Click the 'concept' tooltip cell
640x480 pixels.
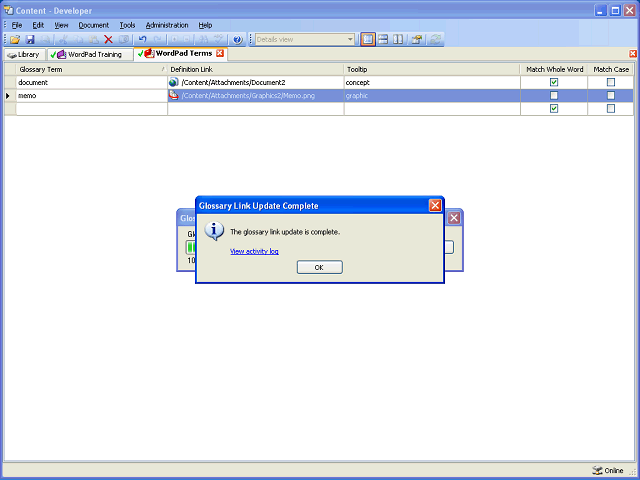(432, 82)
